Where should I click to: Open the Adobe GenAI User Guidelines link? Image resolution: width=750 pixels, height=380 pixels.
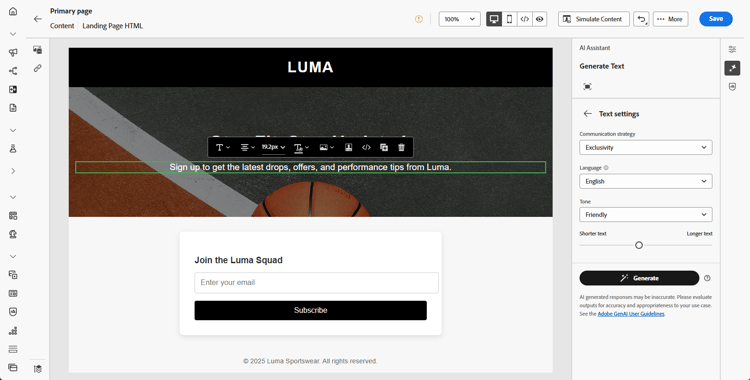631,314
